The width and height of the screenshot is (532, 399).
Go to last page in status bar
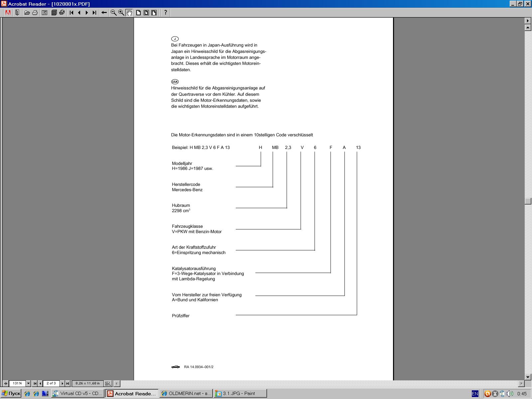(x=67, y=383)
